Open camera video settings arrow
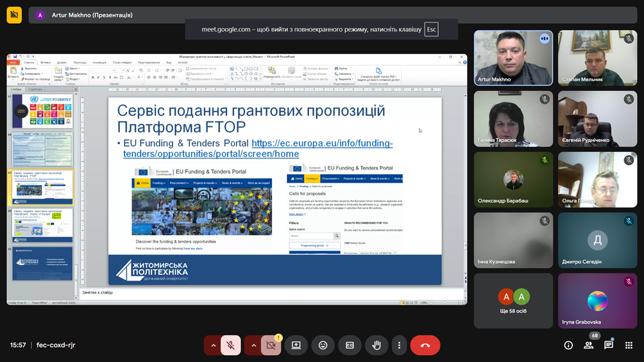 point(253,345)
